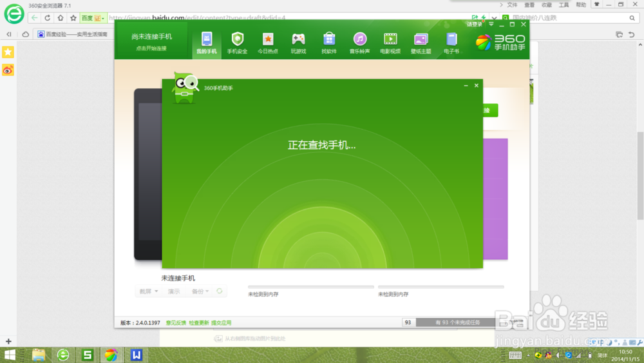Click the cloud icon in tab bar

(x=26, y=34)
